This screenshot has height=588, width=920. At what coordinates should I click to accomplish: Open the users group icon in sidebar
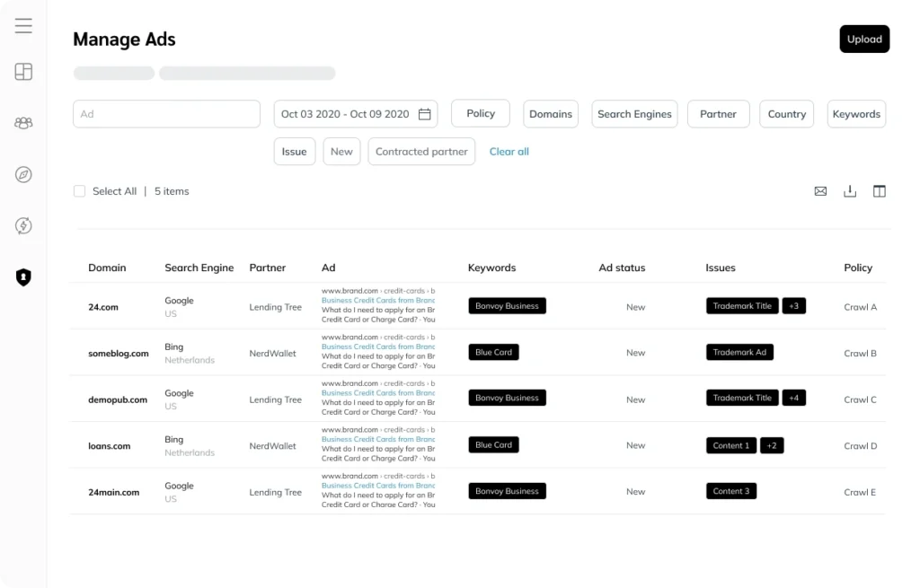(23, 123)
